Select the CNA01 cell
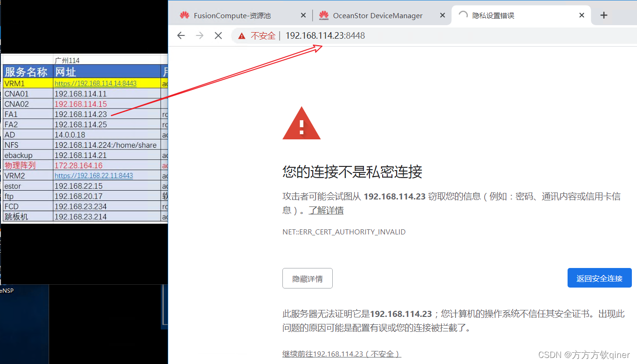 [x=27, y=94]
